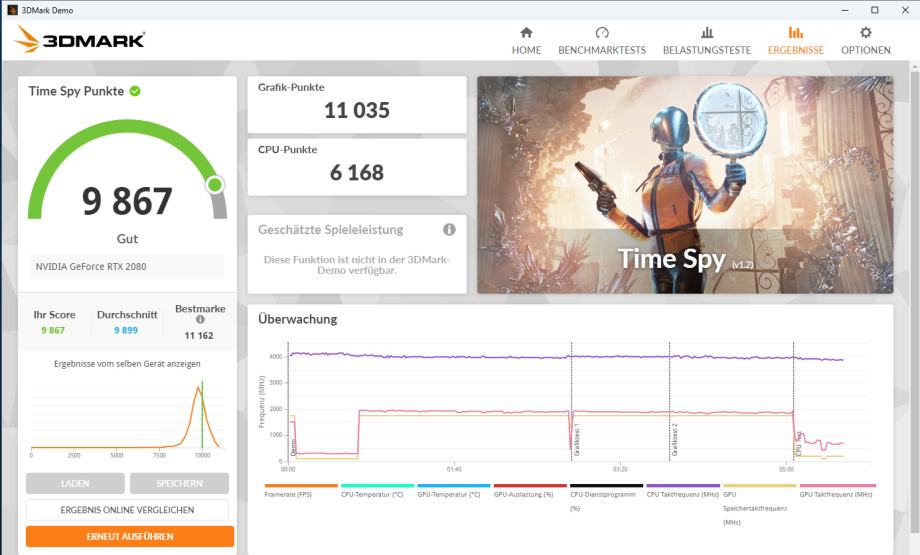Click the Grafik-Punkte value 11 035
Screen dimensions: 920x555
tap(357, 110)
